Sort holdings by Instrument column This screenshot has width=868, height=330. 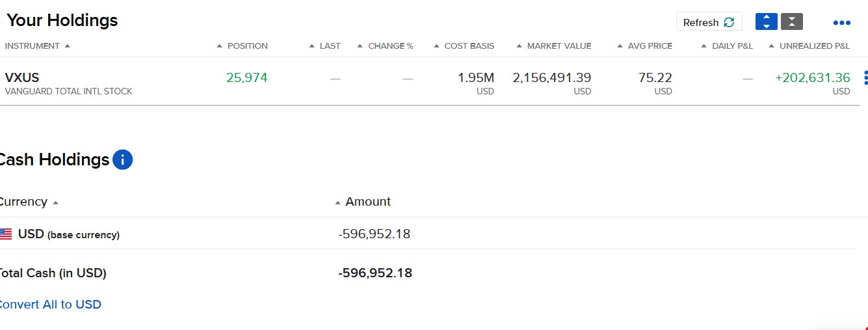pos(37,46)
